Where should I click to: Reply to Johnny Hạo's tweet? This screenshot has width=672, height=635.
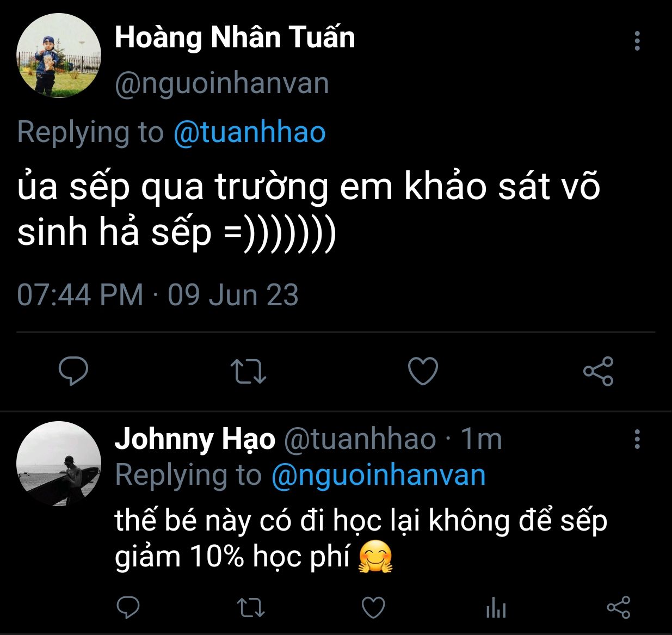128,607
